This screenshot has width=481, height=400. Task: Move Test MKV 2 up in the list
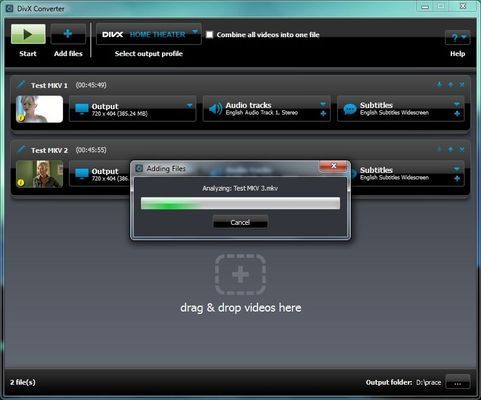pyautogui.click(x=450, y=149)
